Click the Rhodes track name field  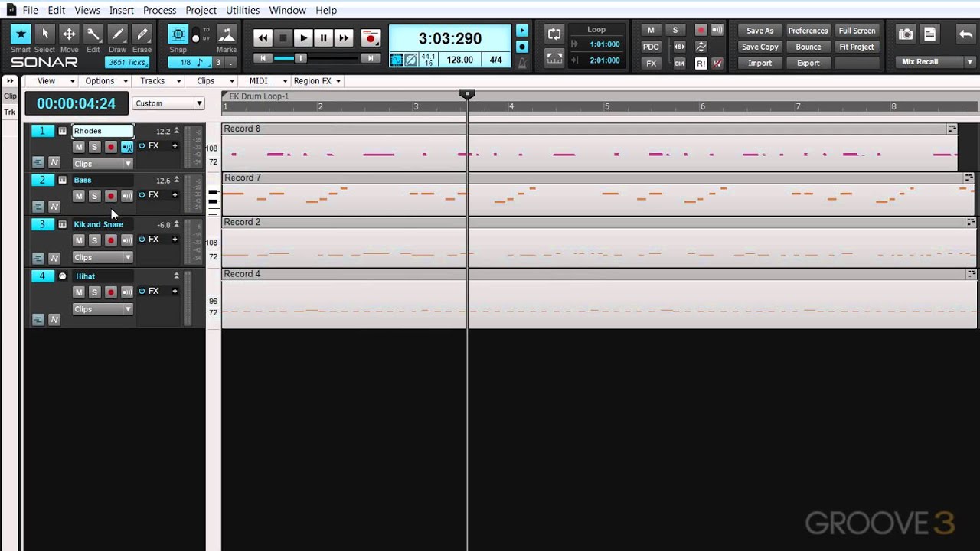(x=103, y=131)
